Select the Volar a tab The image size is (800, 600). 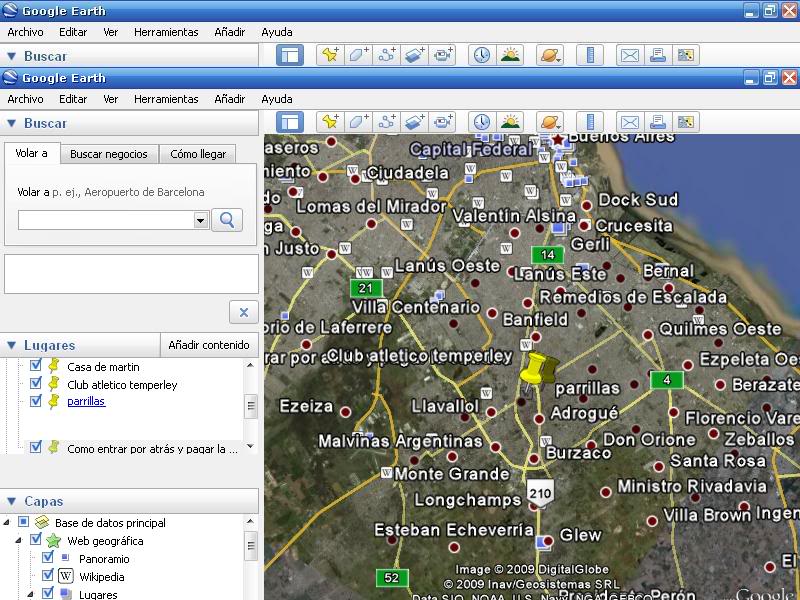32,153
